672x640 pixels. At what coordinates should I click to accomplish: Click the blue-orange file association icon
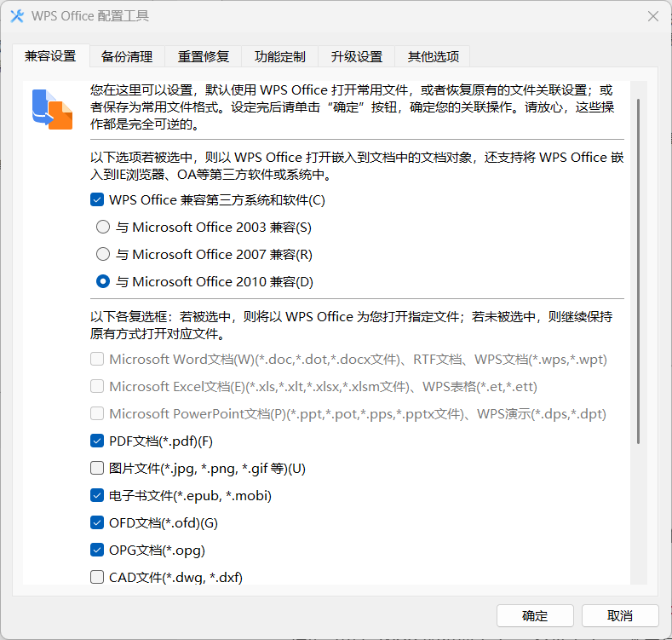pos(52,109)
